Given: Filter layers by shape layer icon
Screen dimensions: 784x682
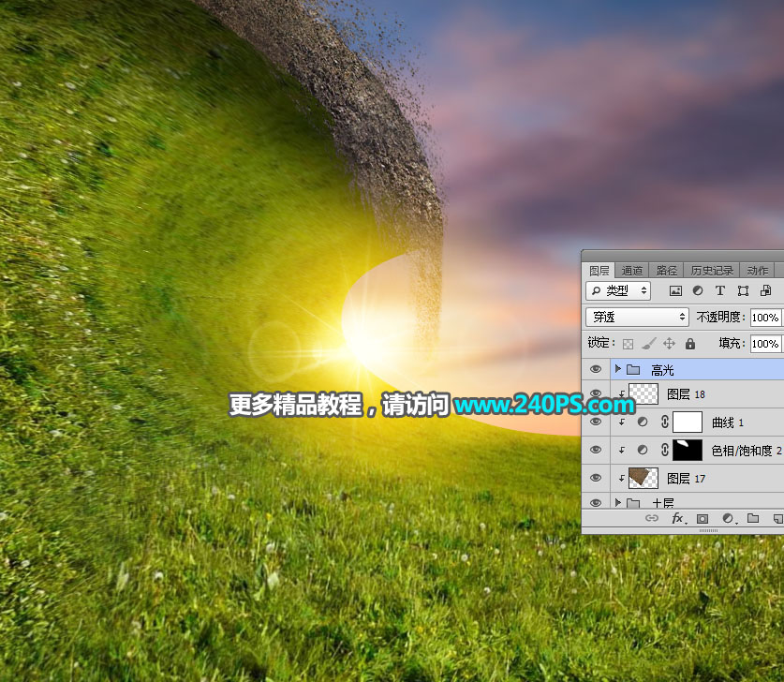Looking at the screenshot, I should (x=743, y=290).
